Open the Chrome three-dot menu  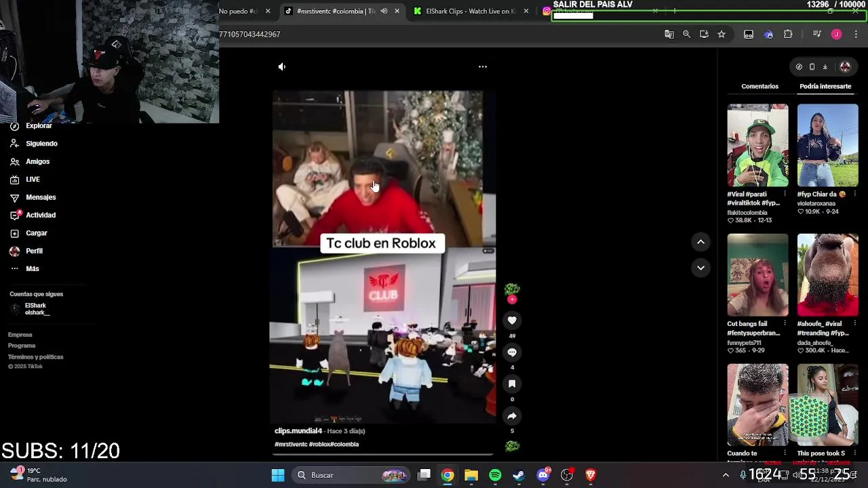point(856,34)
